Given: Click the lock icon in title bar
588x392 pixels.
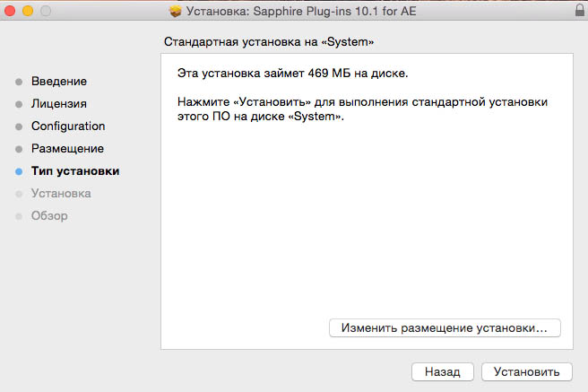Looking at the screenshot, I should pyautogui.click(x=580, y=10).
